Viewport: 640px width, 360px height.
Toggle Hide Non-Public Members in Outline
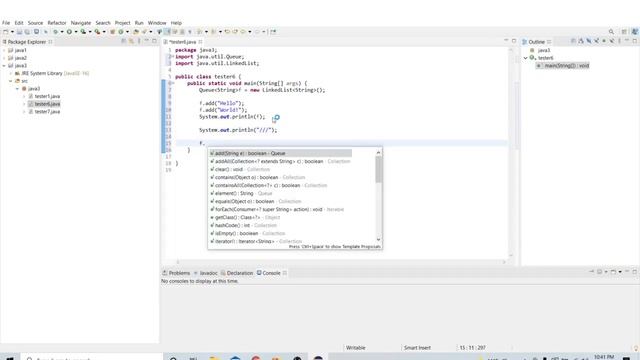tap(604, 41)
